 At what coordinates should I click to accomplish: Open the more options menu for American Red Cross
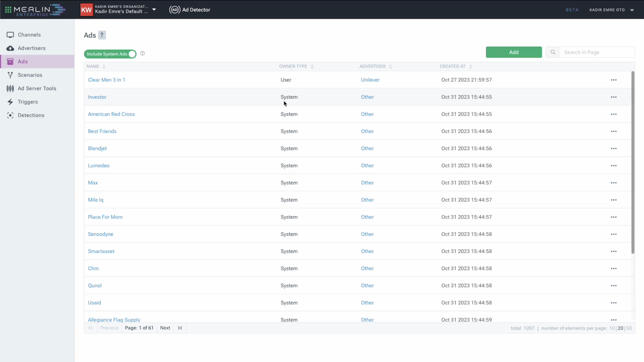(614, 114)
